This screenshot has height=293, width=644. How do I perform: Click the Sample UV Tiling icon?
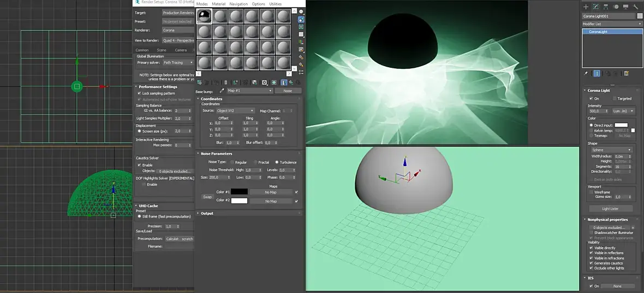tap(301, 34)
